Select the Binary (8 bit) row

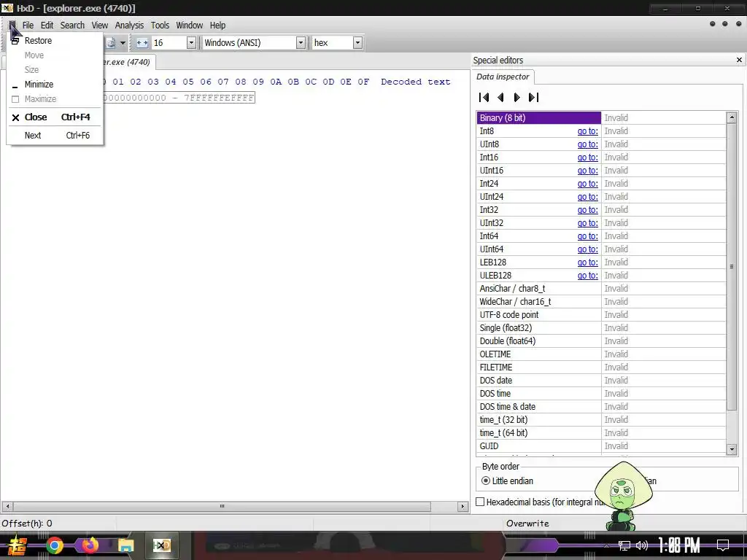tap(601, 117)
